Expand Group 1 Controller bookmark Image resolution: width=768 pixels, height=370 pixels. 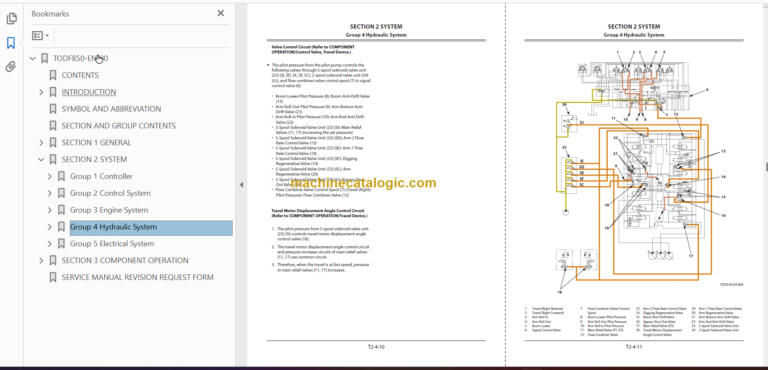[x=49, y=176]
